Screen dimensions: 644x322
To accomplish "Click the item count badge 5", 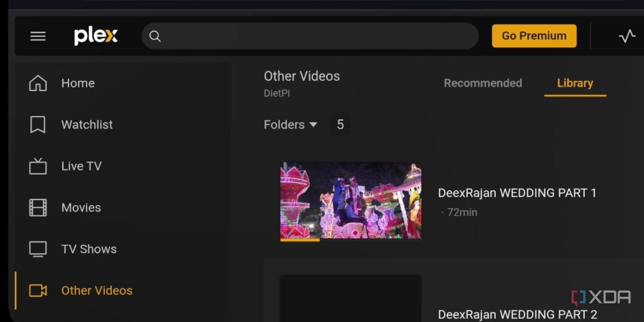I will (x=340, y=125).
